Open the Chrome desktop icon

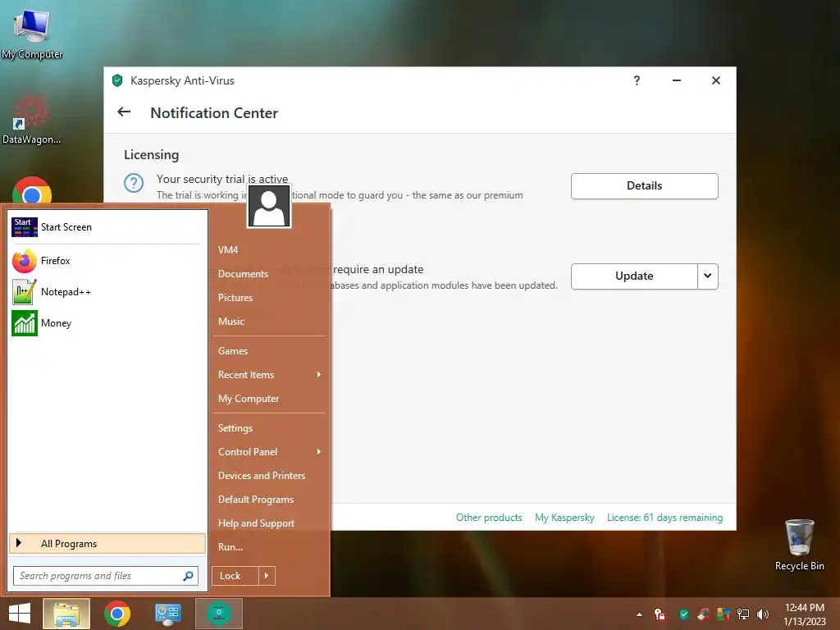tap(32, 190)
